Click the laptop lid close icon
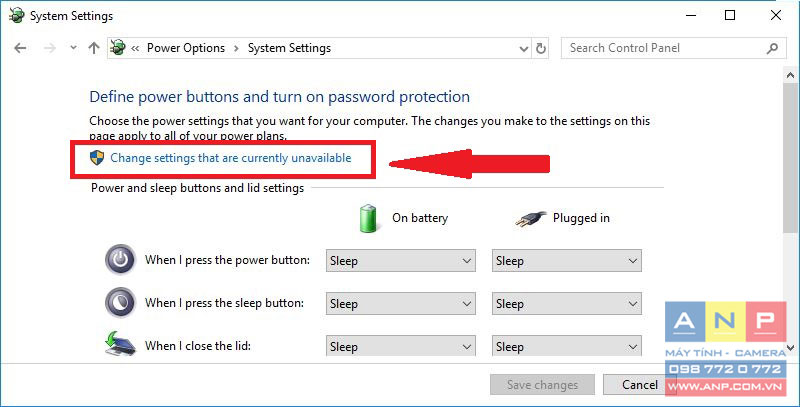The image size is (800, 407). point(120,344)
